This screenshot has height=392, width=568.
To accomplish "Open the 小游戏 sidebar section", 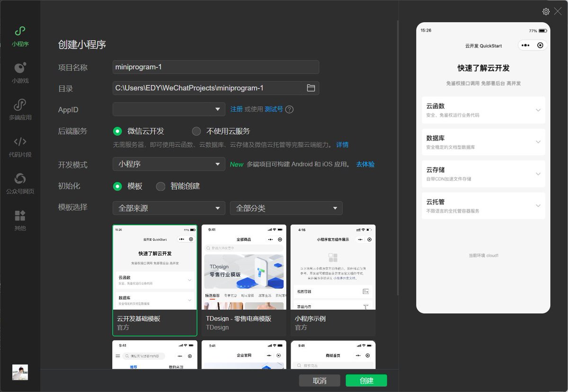I will click(x=20, y=73).
